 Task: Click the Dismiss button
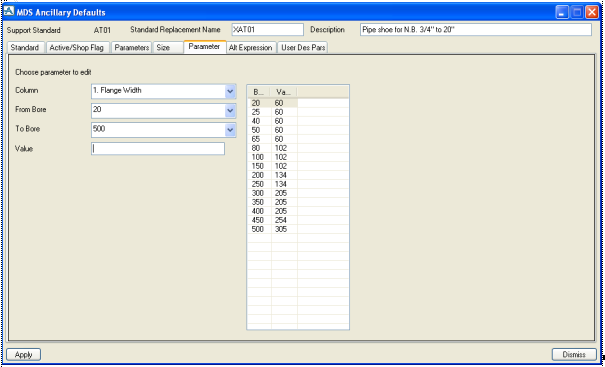(x=574, y=354)
